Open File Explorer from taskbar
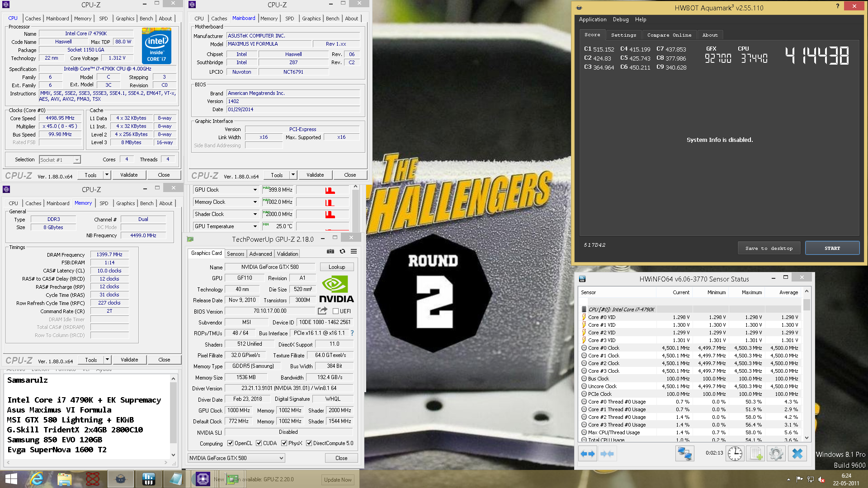The image size is (868, 488). pyautogui.click(x=65, y=479)
